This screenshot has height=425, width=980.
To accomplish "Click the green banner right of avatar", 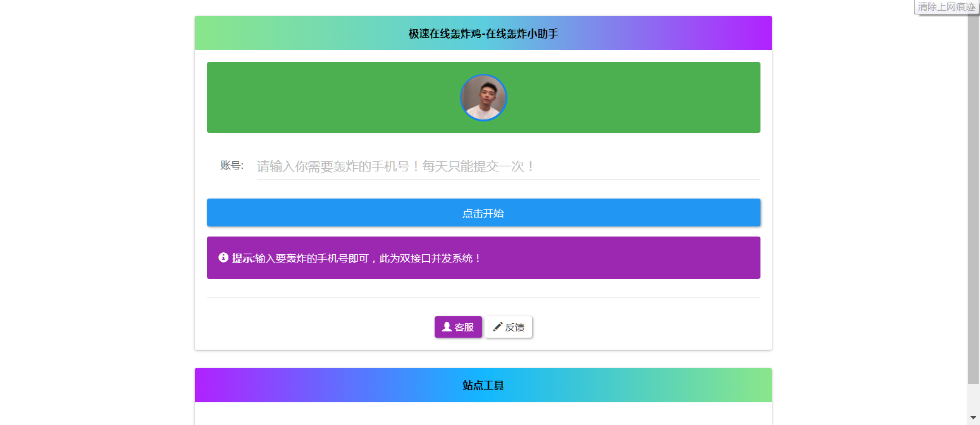I will pos(633,97).
